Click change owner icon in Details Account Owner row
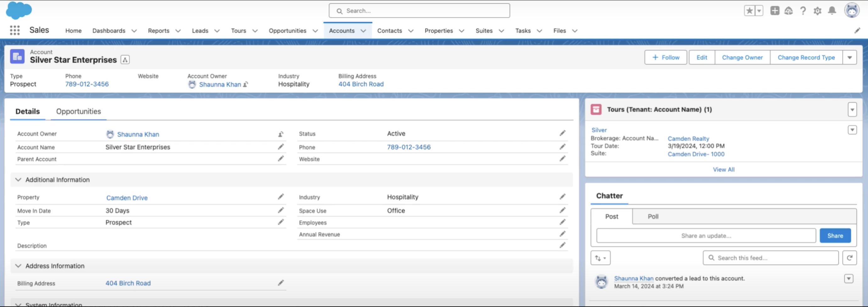 click(x=281, y=134)
